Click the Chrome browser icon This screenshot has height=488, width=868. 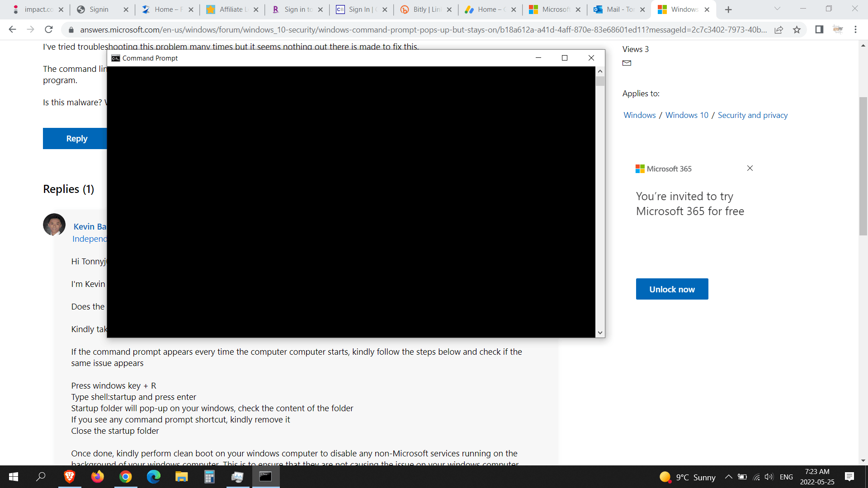coord(126,476)
